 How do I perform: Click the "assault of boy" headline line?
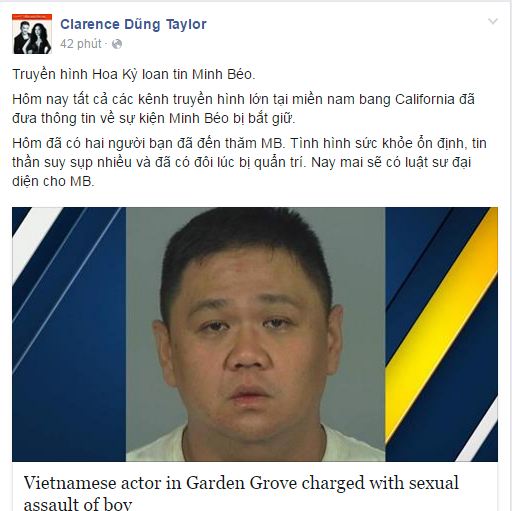click(x=78, y=503)
